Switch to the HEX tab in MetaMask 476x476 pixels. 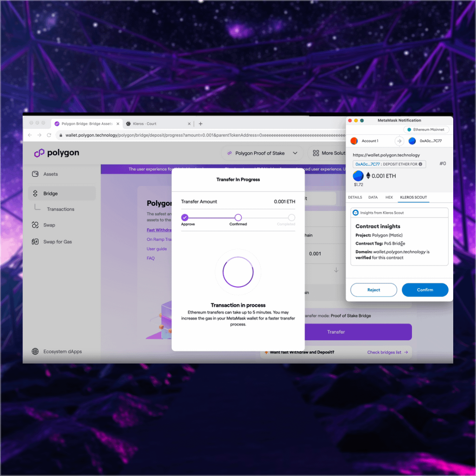(389, 198)
